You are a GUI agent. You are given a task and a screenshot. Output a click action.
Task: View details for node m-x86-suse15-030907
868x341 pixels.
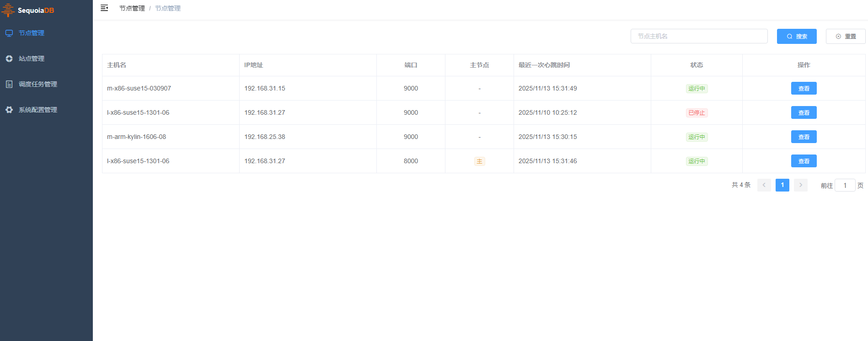click(804, 88)
